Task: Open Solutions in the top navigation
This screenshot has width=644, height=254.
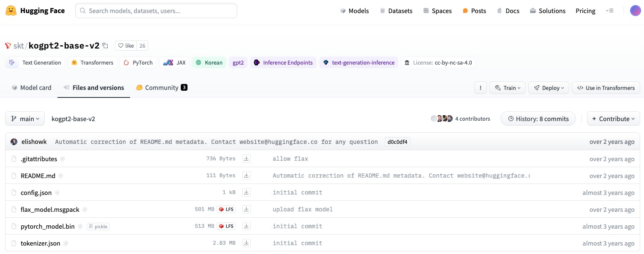Action: pyautogui.click(x=548, y=11)
